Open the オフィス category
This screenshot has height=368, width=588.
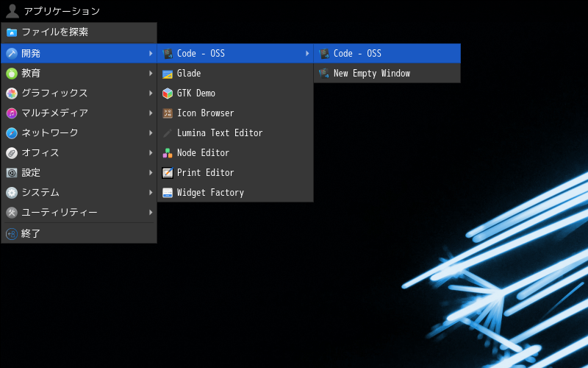point(79,153)
